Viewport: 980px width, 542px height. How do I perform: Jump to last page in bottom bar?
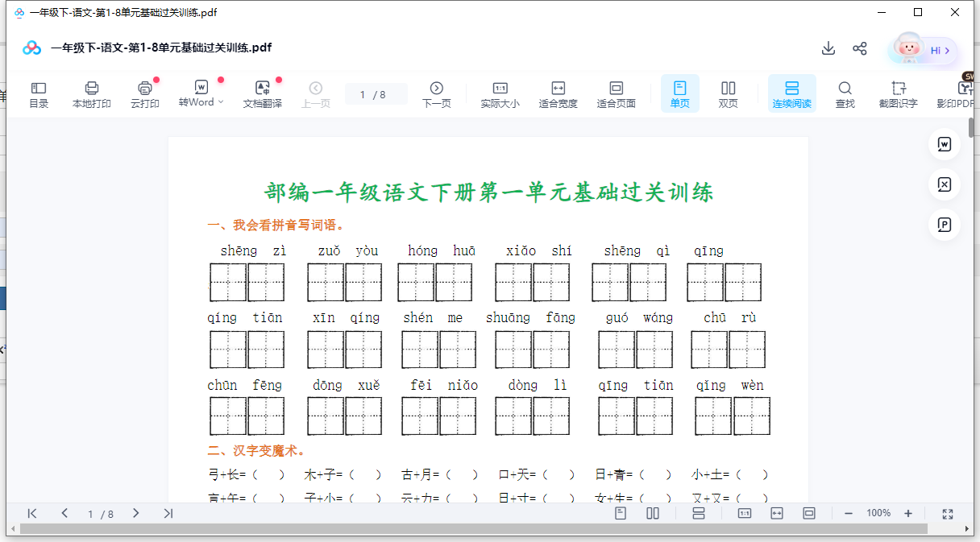[x=168, y=514]
